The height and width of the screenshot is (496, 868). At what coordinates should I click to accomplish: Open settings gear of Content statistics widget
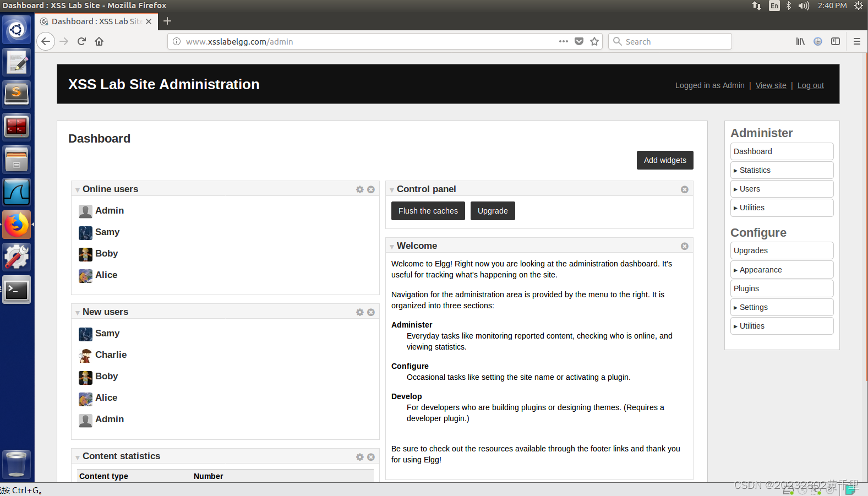pyautogui.click(x=360, y=457)
